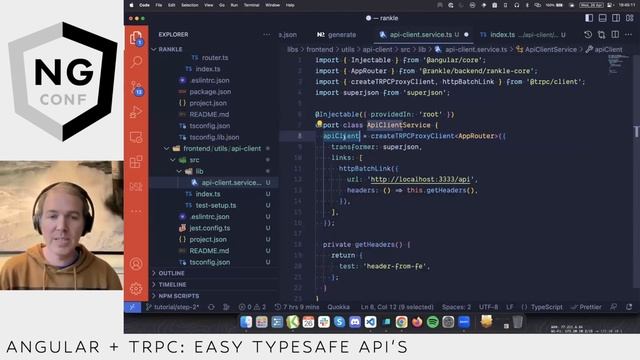Customize layout icon in title bar

coord(629,18)
